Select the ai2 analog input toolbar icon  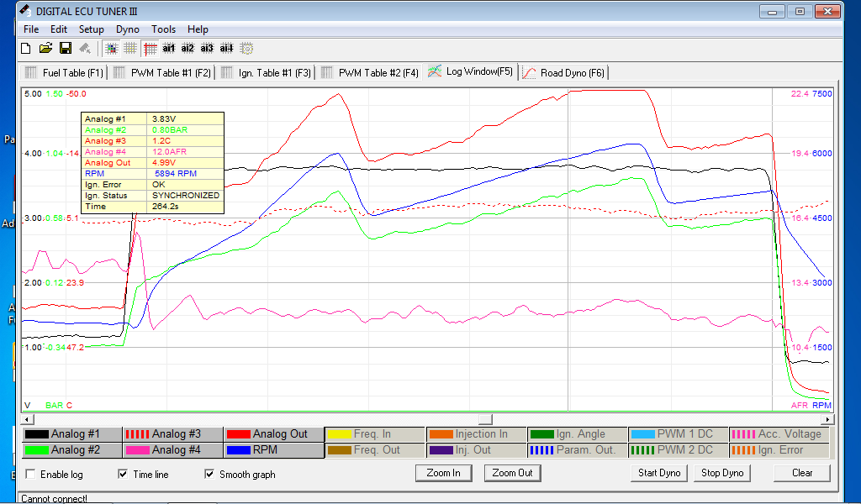[188, 49]
